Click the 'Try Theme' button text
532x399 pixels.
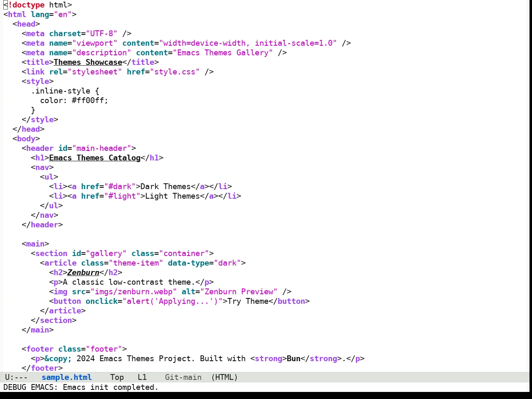248,301
